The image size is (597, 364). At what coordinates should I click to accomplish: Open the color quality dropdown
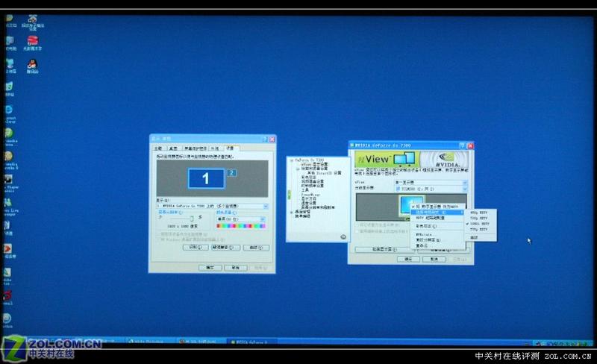point(240,219)
